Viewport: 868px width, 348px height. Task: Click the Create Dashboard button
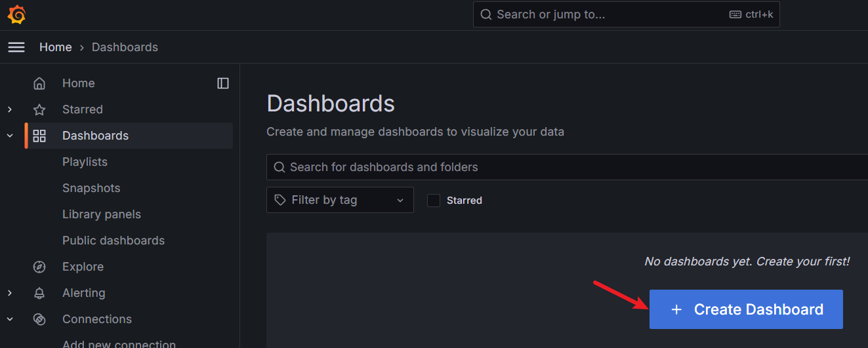tap(746, 309)
